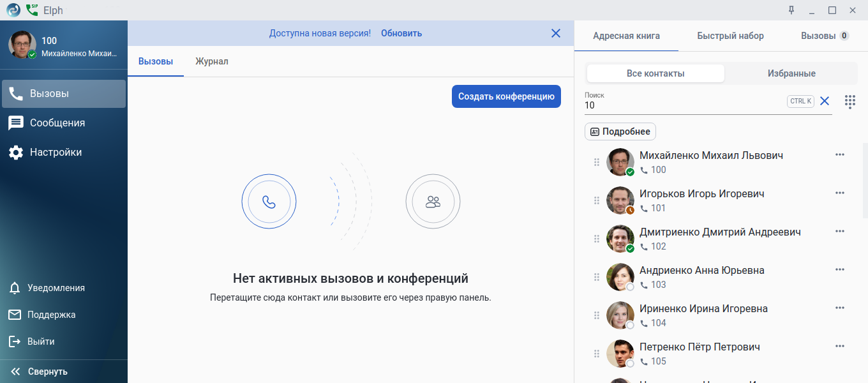Open the Быстрый набор tab
This screenshot has width=868, height=383.
[x=730, y=36]
